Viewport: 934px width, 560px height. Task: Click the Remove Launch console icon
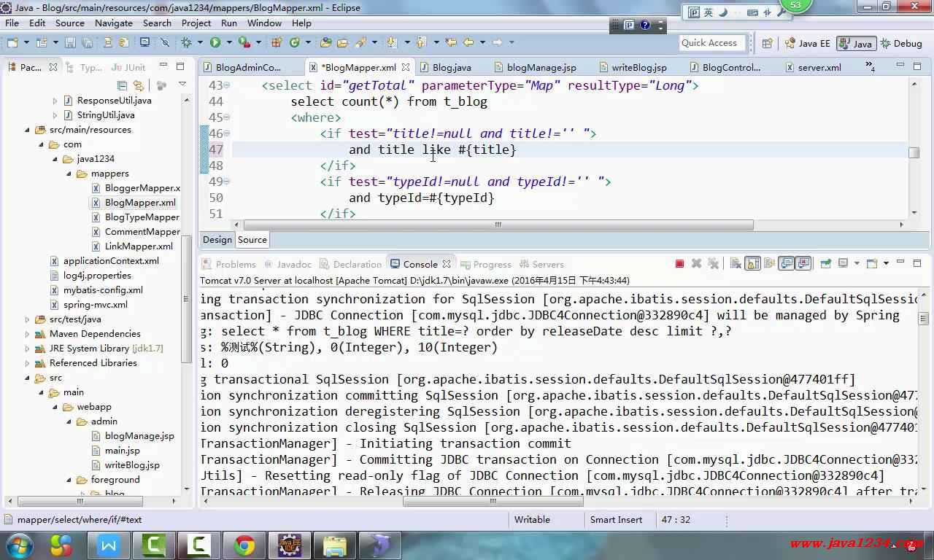(696, 264)
